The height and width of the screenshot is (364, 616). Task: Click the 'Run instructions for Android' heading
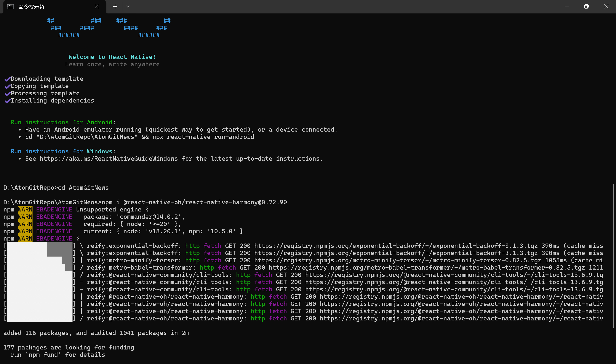61,122
